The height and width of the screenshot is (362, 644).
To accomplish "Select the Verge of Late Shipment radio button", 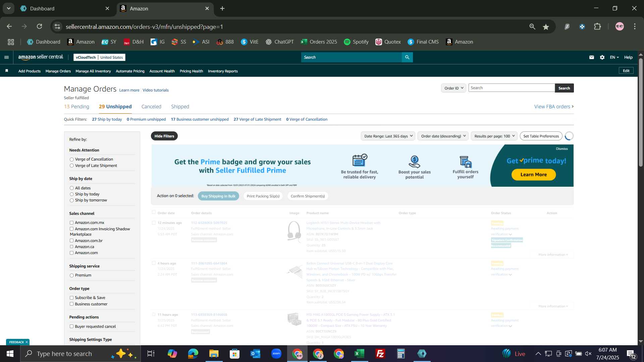I will click(x=72, y=166).
